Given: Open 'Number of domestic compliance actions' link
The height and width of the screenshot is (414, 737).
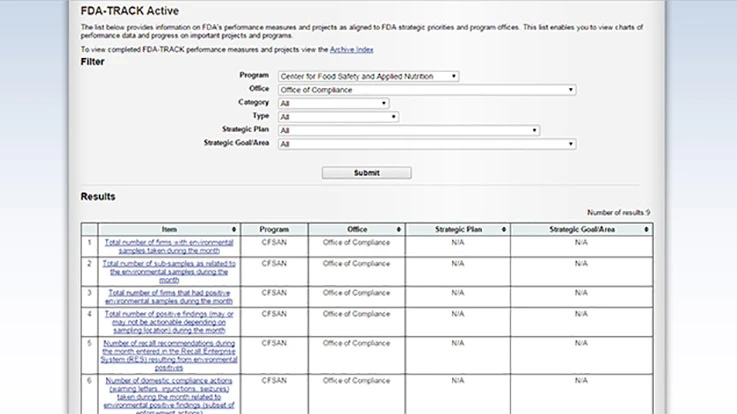Looking at the screenshot, I should pyautogui.click(x=168, y=388).
